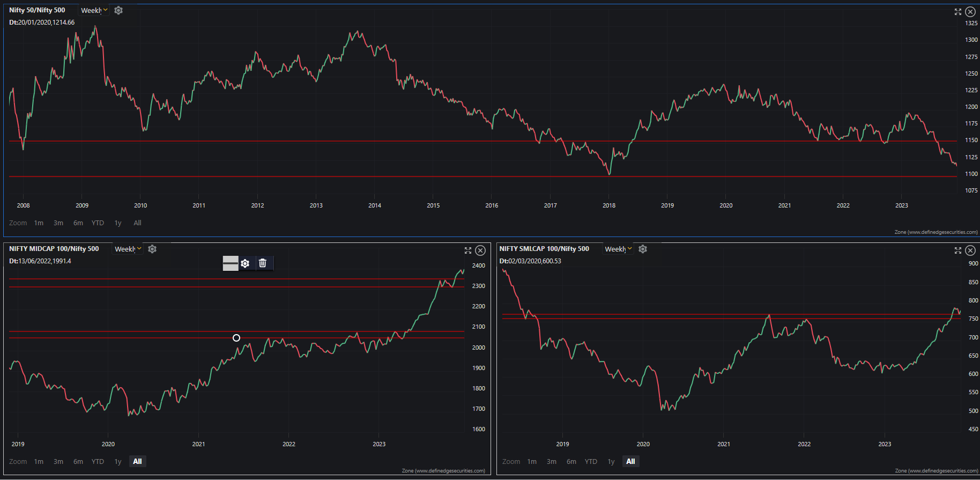Viewport: 980px width, 480px height.
Task: Set Nifty 50 chart zoom to All
Action: tap(138, 223)
